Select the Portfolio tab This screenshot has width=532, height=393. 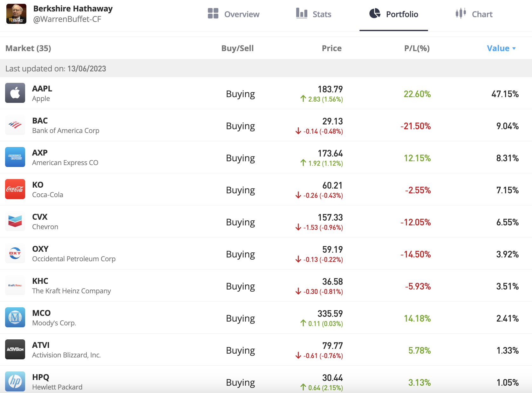click(x=394, y=14)
